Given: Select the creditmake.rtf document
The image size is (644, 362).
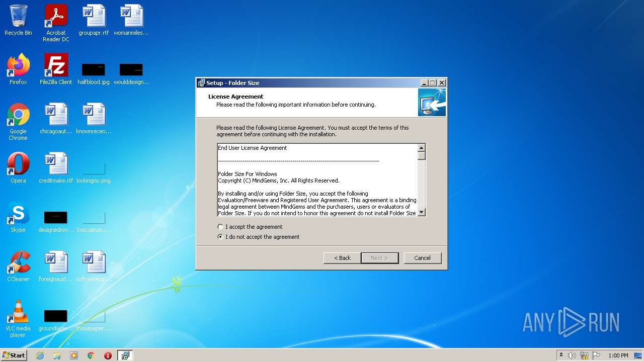Looking at the screenshot, I should 56,168.
